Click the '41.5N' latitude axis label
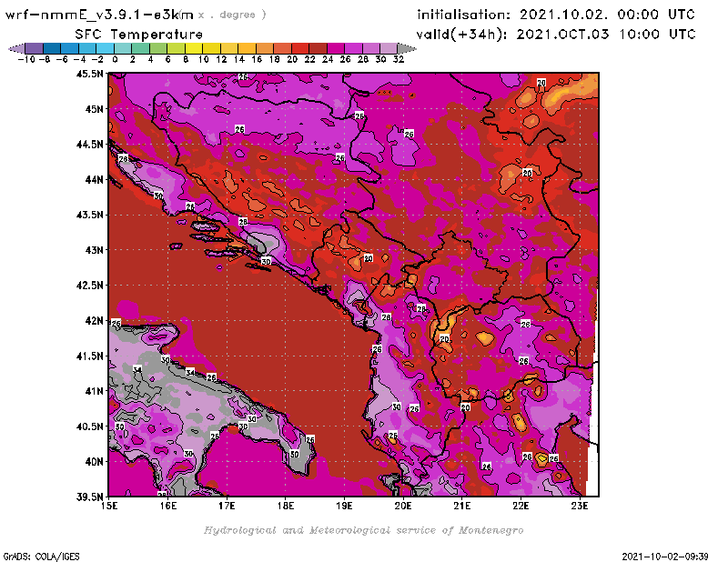Image resolution: width=728 pixels, height=562 pixels. [x=90, y=356]
